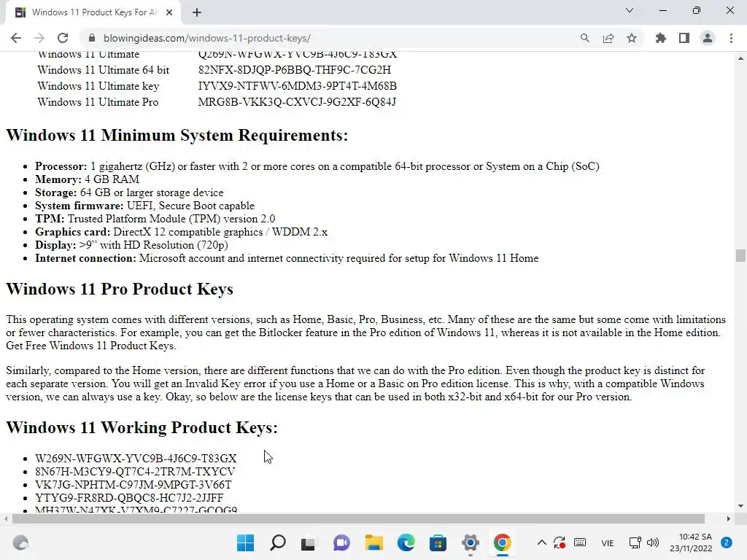Image resolution: width=747 pixels, height=560 pixels.
Task: Click key 8N67H-M3CY9-QT7C4-2TR7M-TXYCV
Action: [135, 472]
